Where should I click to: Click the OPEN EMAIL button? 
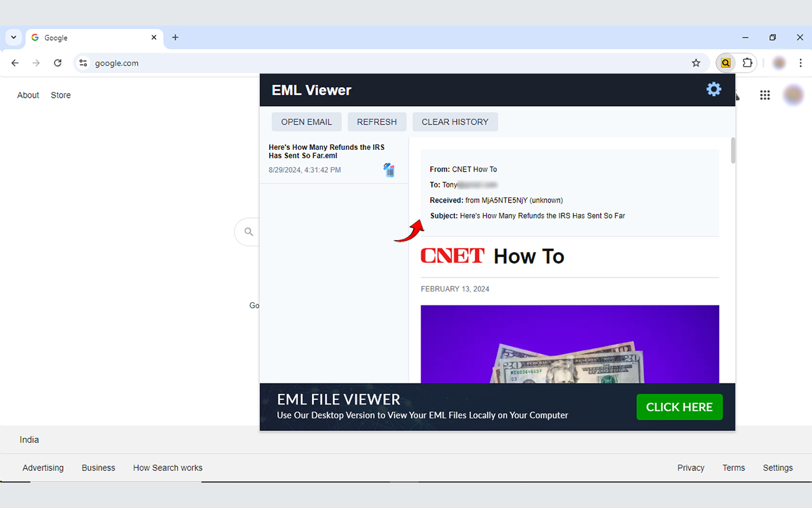[306, 121]
